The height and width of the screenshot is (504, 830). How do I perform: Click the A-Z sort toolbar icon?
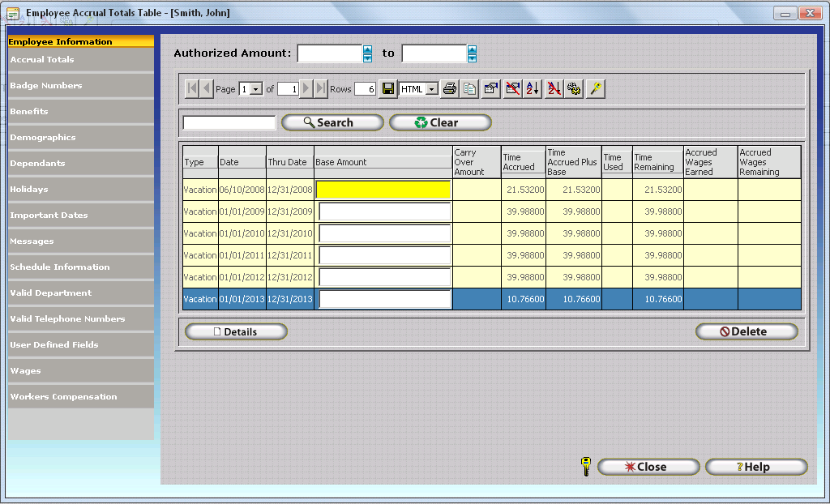coord(533,89)
